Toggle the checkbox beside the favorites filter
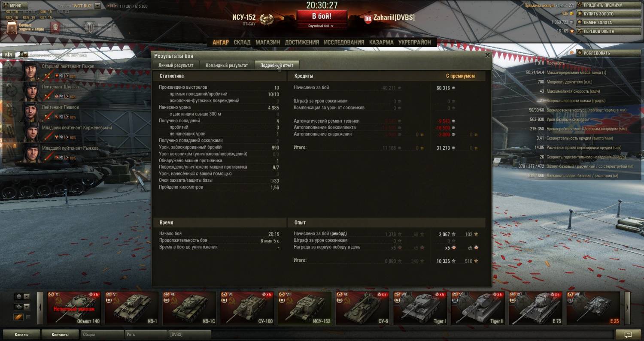 [x=28, y=317]
